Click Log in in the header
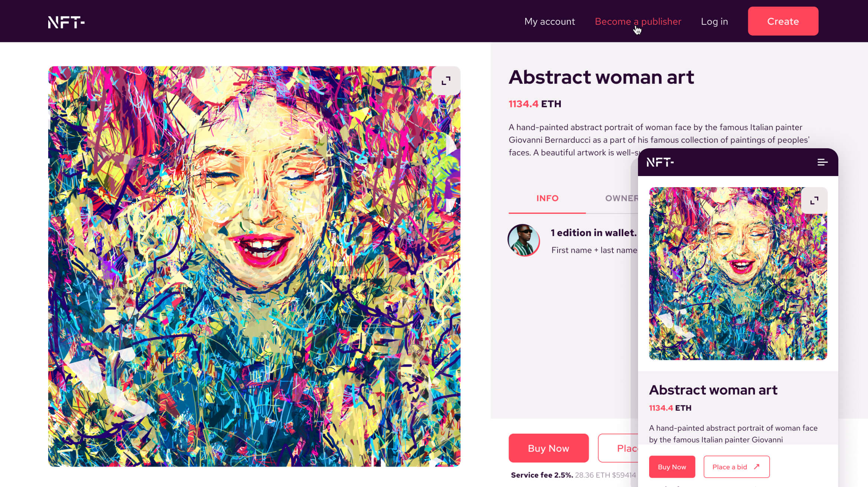The height and width of the screenshot is (487, 868). click(x=714, y=21)
